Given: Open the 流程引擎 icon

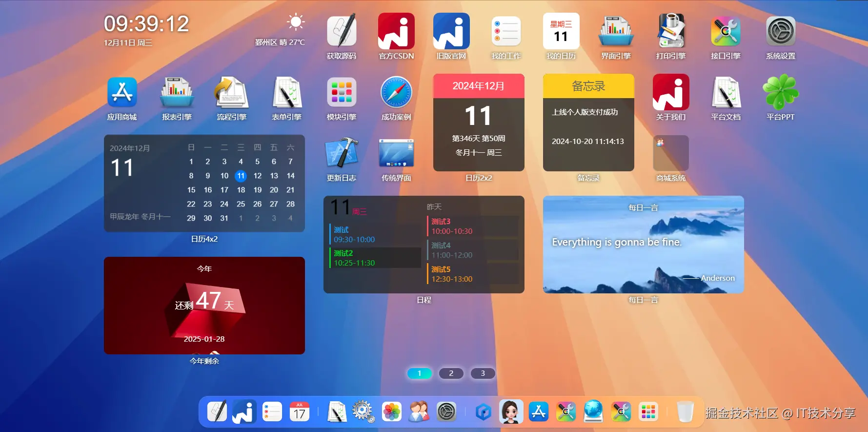Looking at the screenshot, I should click(232, 92).
